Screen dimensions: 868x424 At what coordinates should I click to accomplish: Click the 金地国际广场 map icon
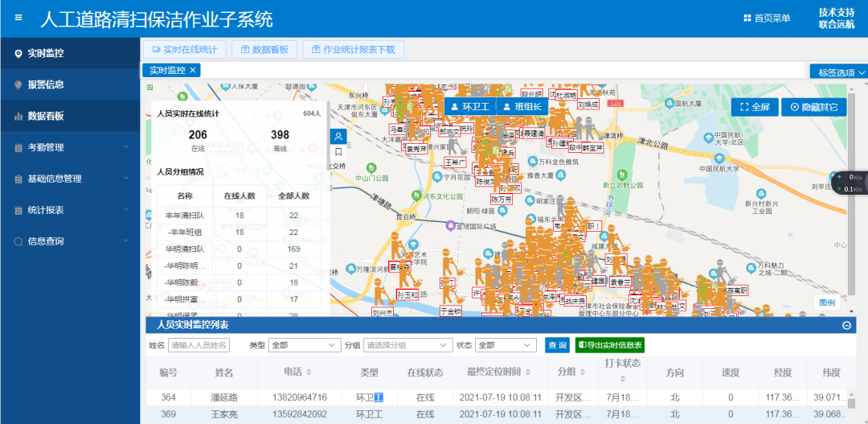tap(451, 226)
